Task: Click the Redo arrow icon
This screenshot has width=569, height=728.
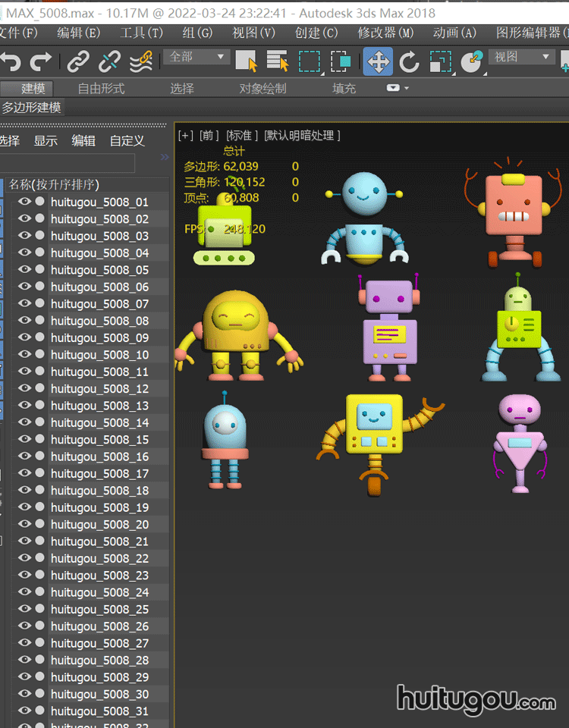Action: (x=41, y=61)
